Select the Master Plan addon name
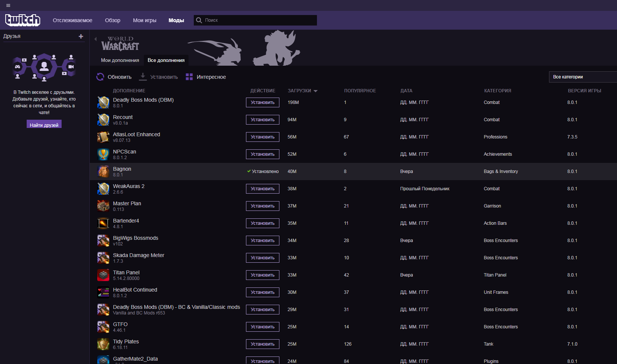This screenshot has width=617, height=364. coord(127,203)
